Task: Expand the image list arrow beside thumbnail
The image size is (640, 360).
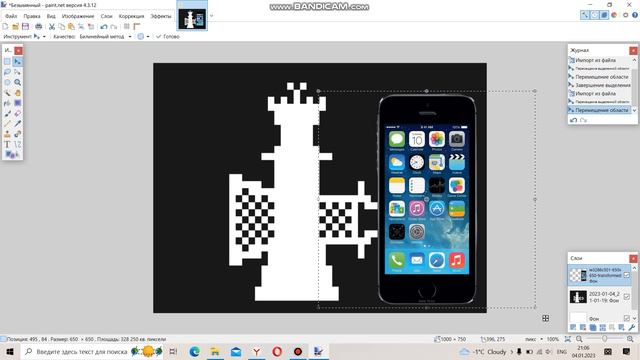Action: [x=211, y=16]
